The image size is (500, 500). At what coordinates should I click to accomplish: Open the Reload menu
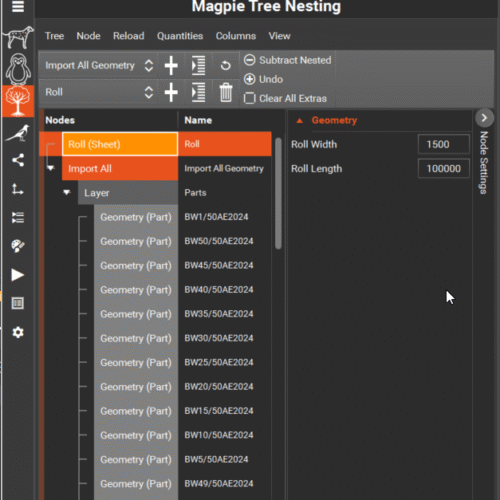point(129,36)
